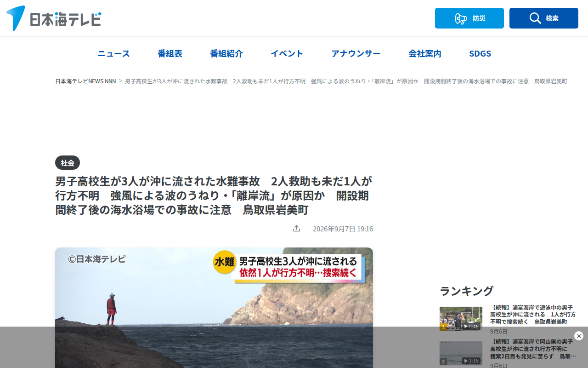Click the share icon beside article date
Image resolution: width=588 pixels, height=368 pixels.
pos(297,229)
